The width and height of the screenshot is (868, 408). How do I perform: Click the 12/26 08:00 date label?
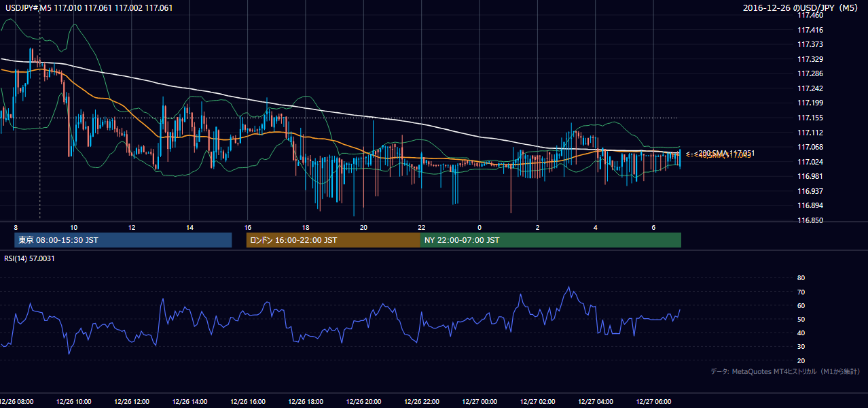[x=17, y=401]
